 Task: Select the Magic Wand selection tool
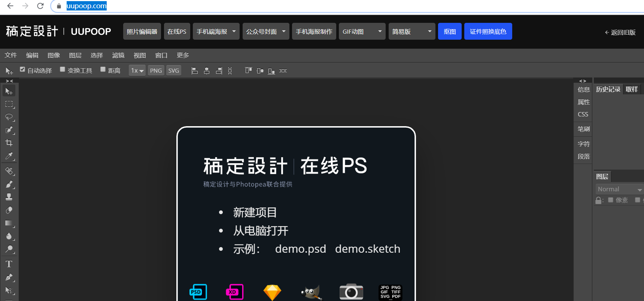pyautogui.click(x=9, y=130)
